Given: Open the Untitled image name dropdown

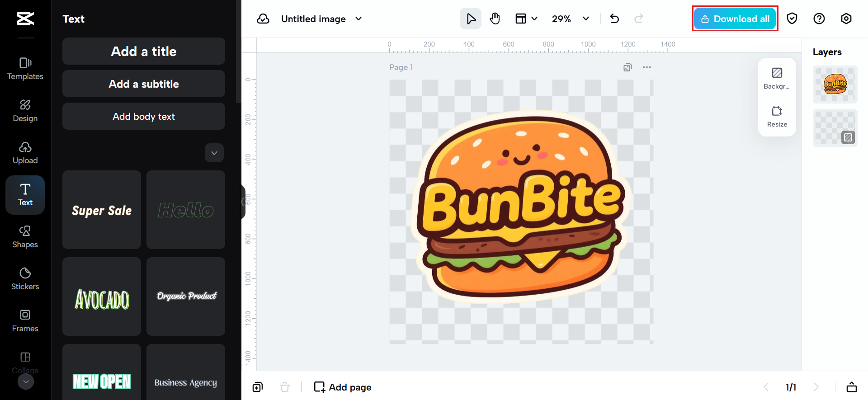Looking at the screenshot, I should point(359,19).
